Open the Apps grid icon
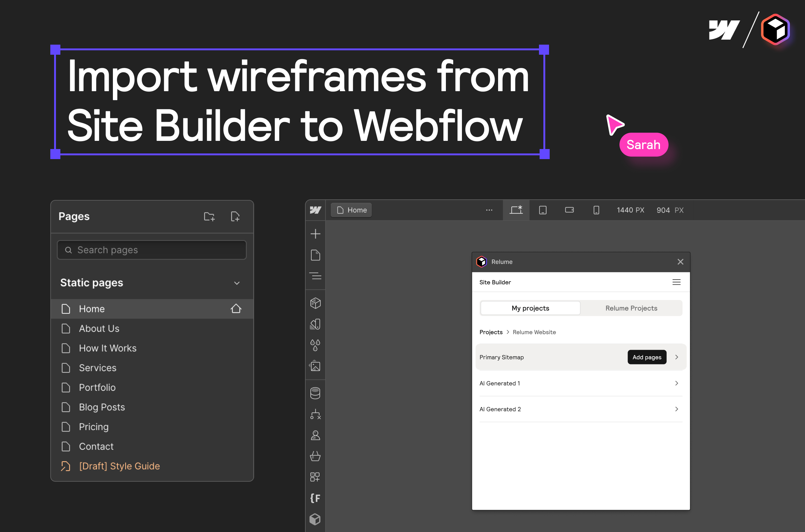This screenshot has width=805, height=532. pyautogui.click(x=315, y=477)
